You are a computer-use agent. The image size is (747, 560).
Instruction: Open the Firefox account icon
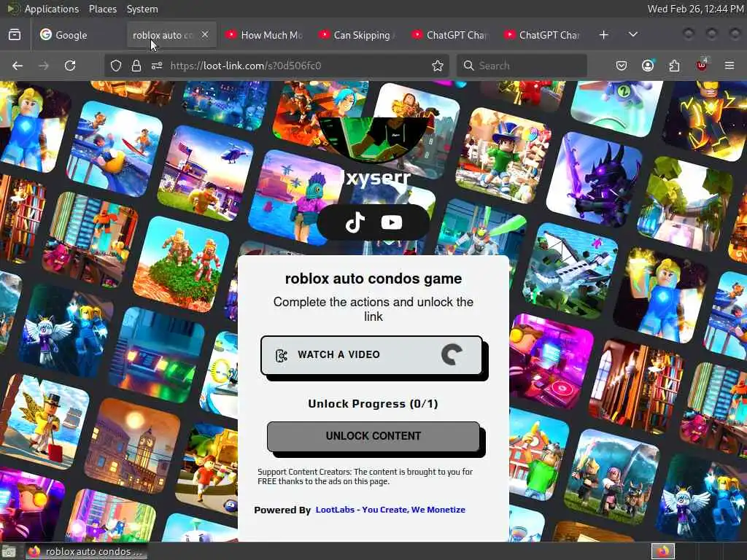pyautogui.click(x=648, y=66)
